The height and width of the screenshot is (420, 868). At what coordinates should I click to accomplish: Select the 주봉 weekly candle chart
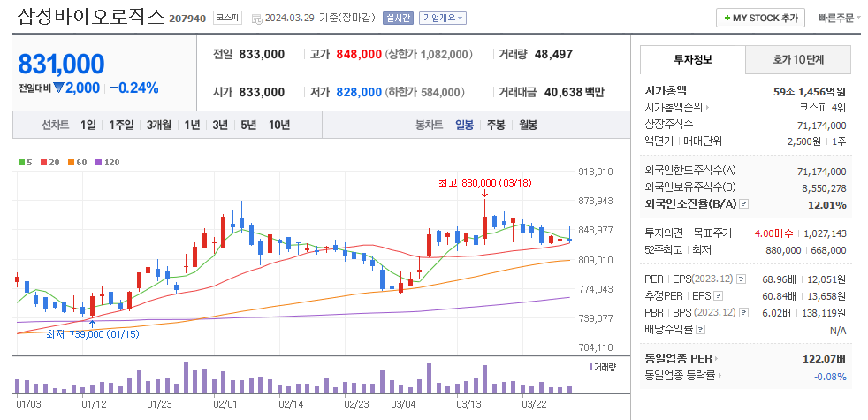496,125
